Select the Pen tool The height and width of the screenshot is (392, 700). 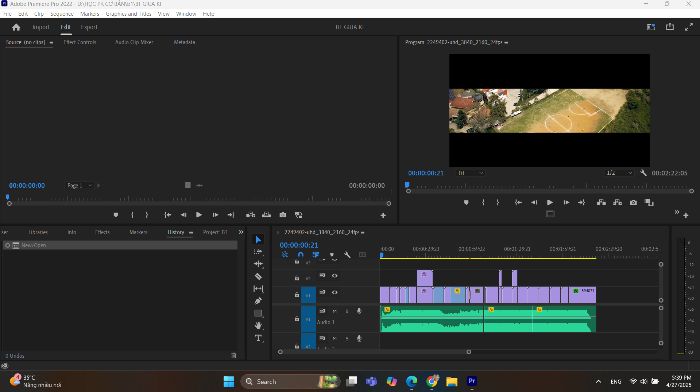point(258,301)
